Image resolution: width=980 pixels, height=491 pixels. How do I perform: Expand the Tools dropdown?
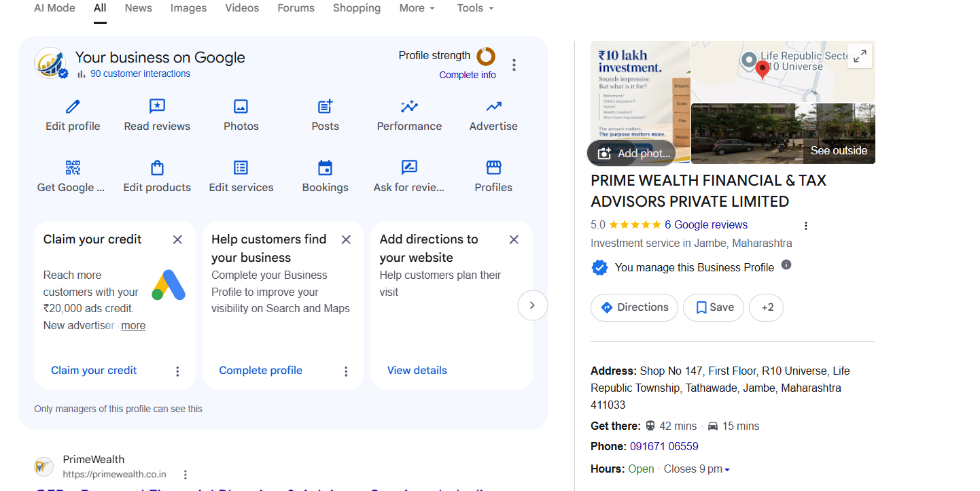(x=476, y=8)
